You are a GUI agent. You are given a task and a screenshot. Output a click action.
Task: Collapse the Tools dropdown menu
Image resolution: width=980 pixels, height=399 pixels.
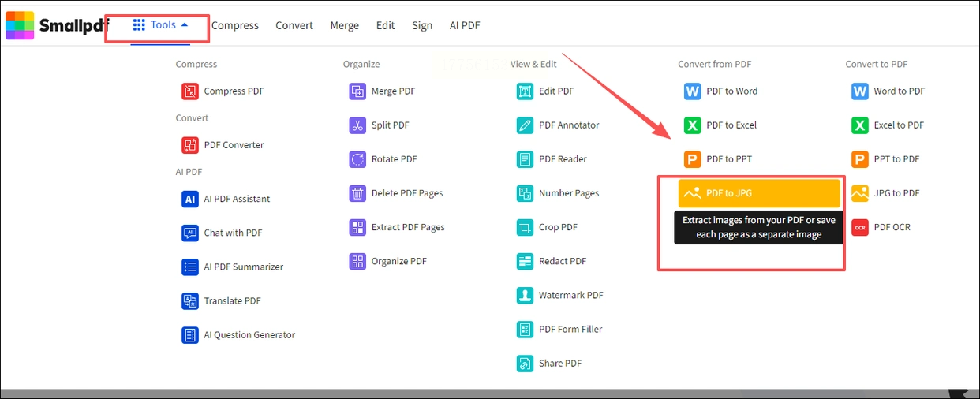pos(161,25)
